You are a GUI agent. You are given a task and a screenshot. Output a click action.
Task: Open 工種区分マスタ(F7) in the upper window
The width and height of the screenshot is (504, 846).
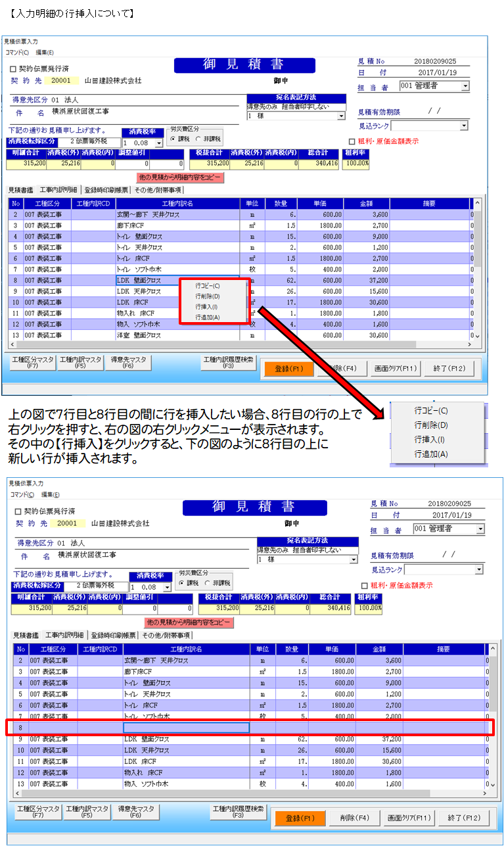tap(33, 362)
